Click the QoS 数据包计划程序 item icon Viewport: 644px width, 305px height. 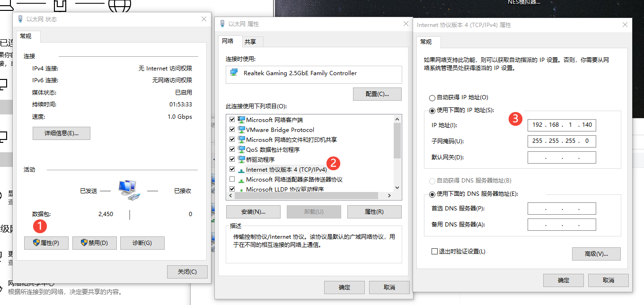coord(241,149)
